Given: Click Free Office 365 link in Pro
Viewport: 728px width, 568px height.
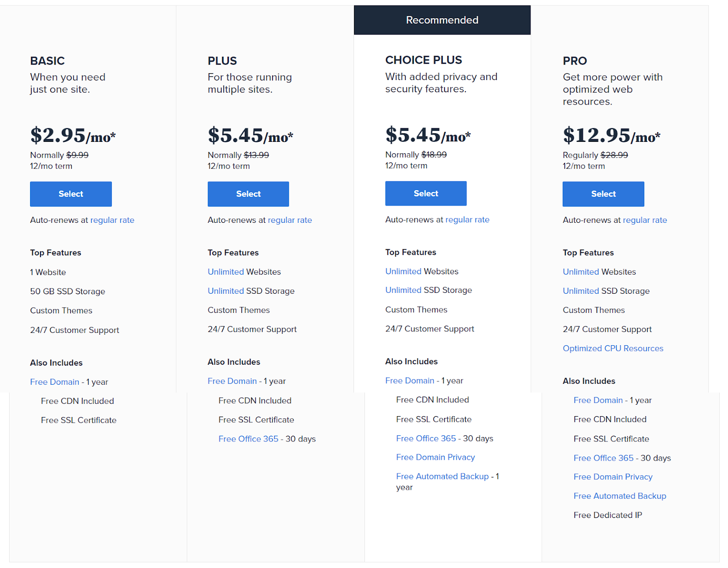Looking at the screenshot, I should click(x=603, y=458).
